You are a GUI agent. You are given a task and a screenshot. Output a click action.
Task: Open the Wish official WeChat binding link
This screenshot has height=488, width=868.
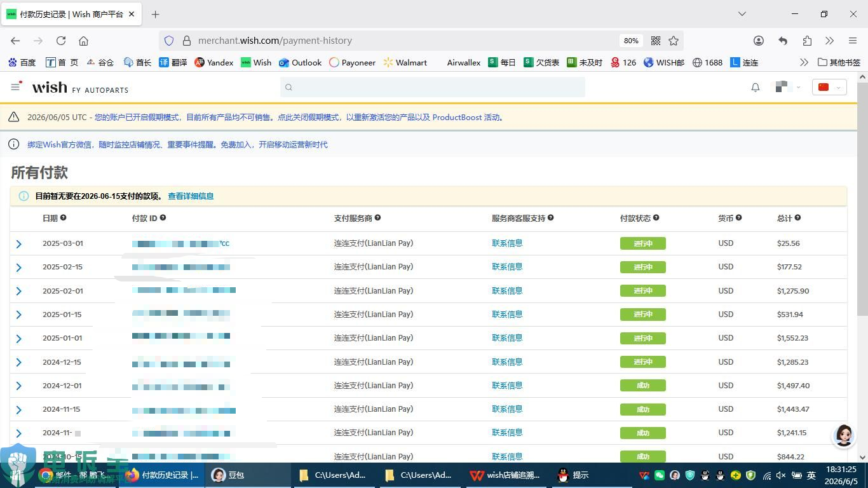click(177, 144)
